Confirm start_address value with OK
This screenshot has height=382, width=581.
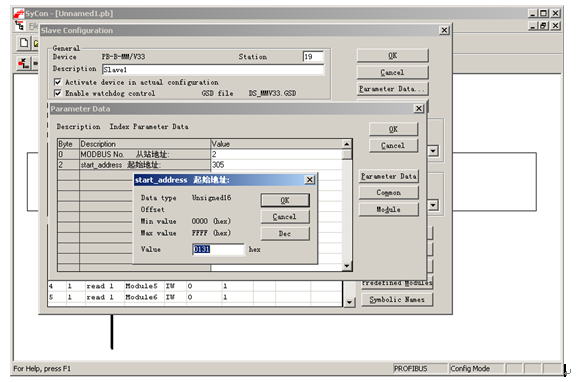click(285, 200)
